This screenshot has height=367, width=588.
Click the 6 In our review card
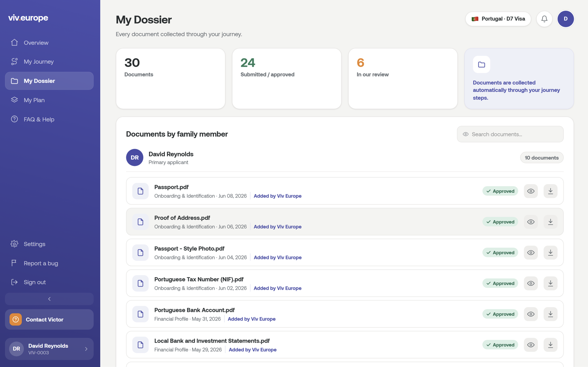[403, 78]
